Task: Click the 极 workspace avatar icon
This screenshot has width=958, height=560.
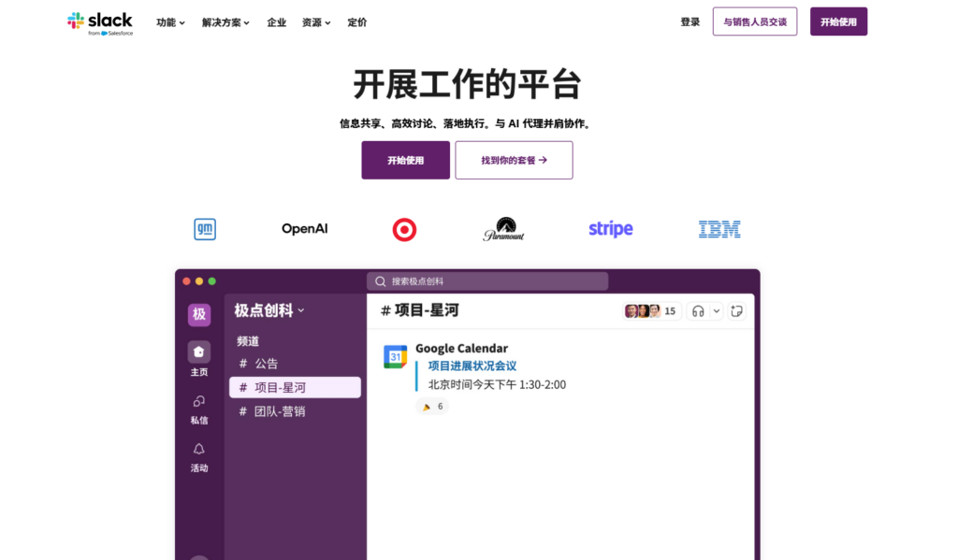Action: pyautogui.click(x=198, y=314)
